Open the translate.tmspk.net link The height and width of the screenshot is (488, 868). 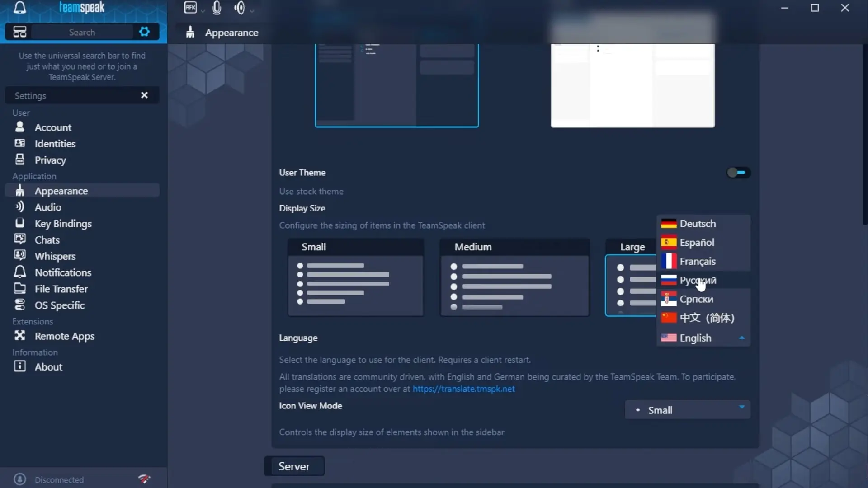coord(463,389)
